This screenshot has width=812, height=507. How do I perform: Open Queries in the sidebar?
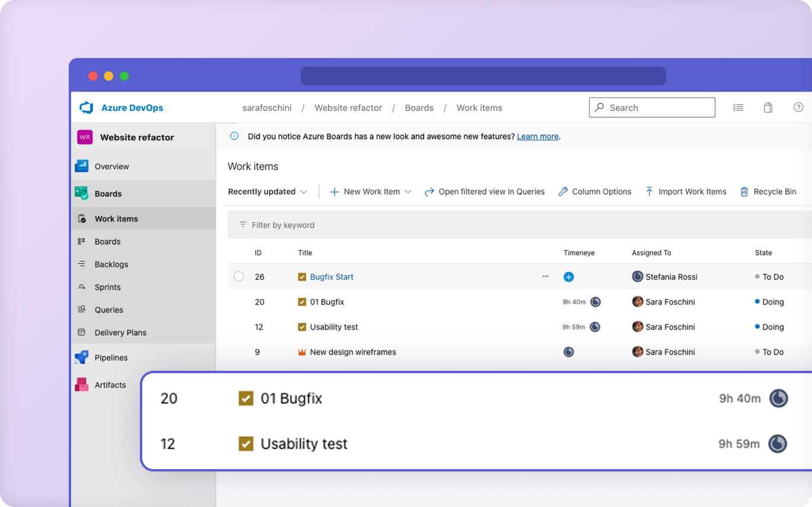(x=109, y=310)
